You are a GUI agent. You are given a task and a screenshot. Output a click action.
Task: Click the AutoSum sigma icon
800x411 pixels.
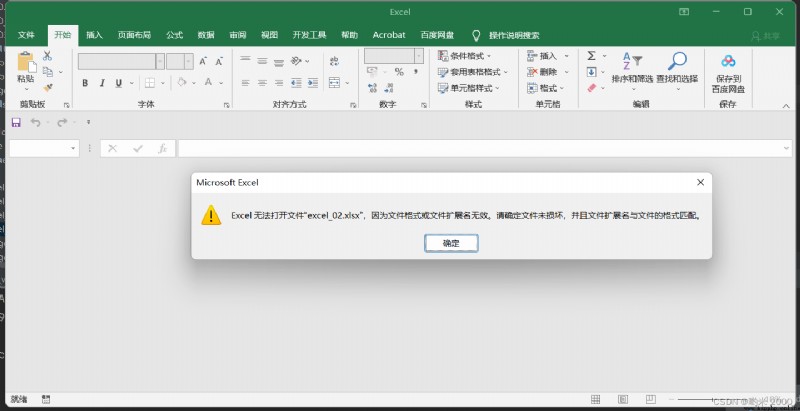pos(591,56)
